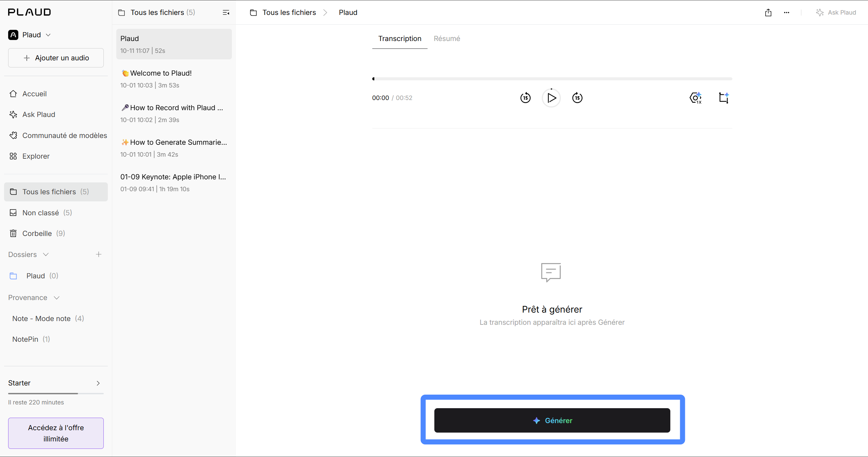Click the Plaud account avatar icon
The image size is (868, 457).
pos(13,35)
